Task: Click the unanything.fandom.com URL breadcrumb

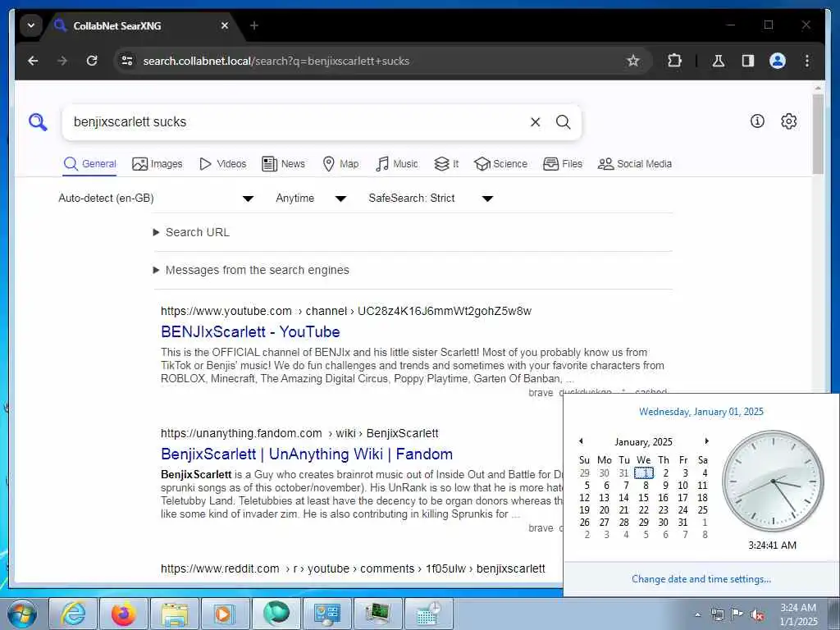Action: pos(299,433)
